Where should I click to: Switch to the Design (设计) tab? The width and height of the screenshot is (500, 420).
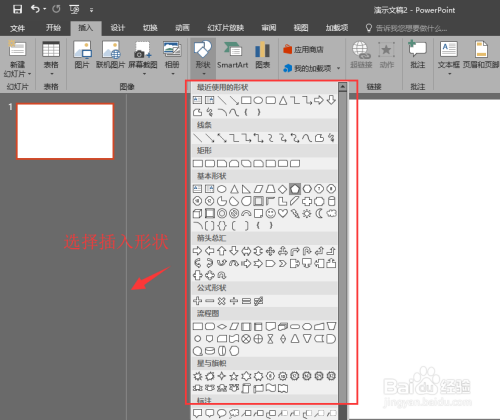point(118,28)
